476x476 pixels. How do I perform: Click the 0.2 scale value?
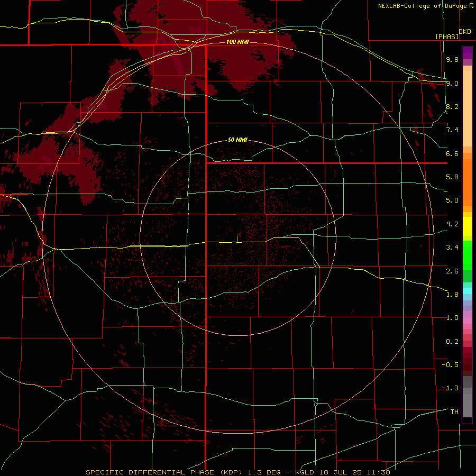click(452, 342)
